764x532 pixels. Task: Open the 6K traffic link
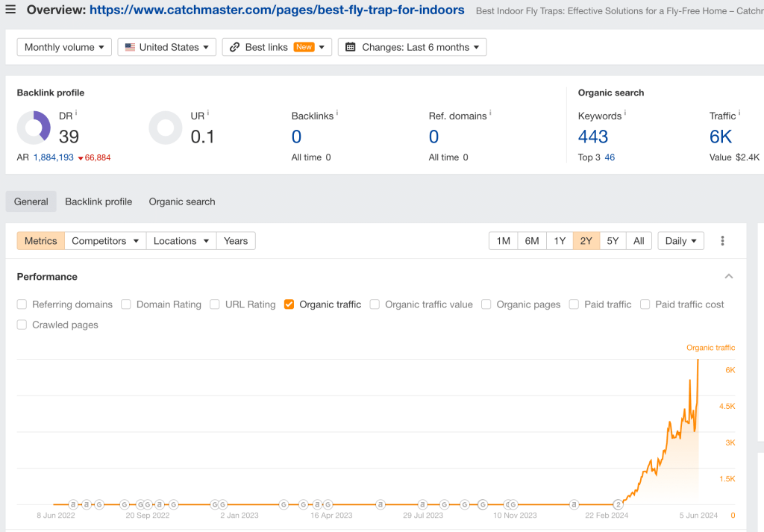coord(721,137)
